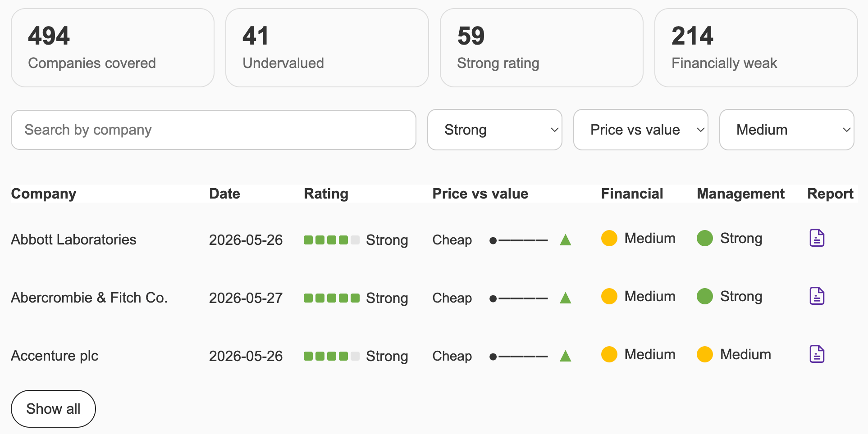
Task: Focus the Search by company field
Action: click(213, 130)
